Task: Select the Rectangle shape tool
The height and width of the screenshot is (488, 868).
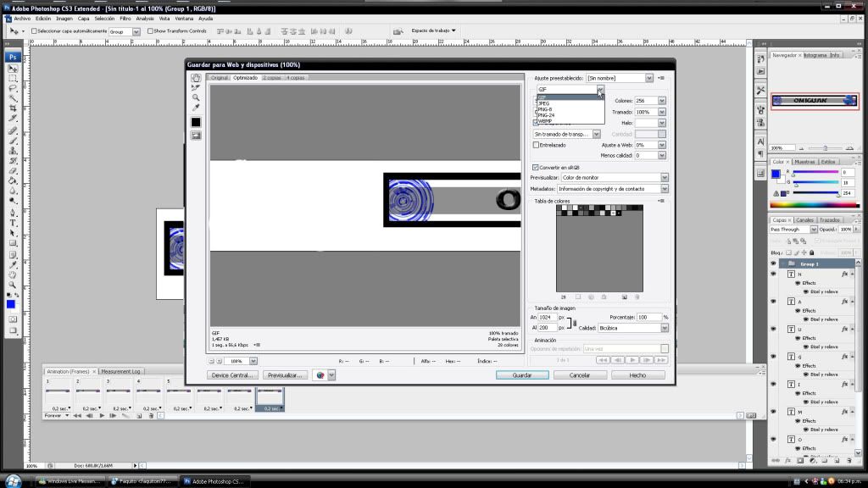Action: tap(13, 243)
